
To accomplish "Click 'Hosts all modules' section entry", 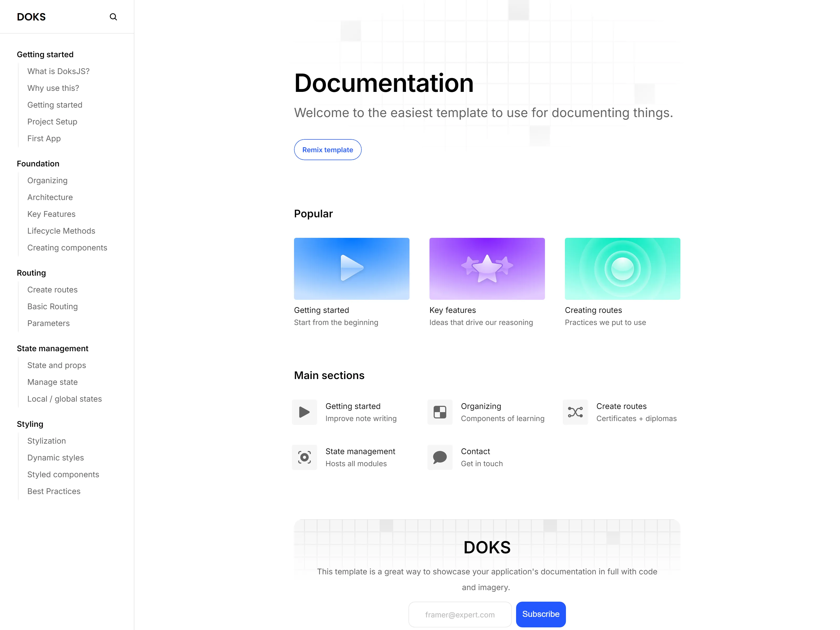I will (x=356, y=464).
